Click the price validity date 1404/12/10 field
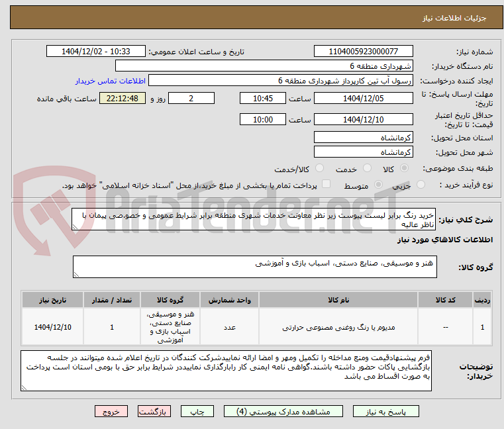The image size is (504, 429). [363, 119]
